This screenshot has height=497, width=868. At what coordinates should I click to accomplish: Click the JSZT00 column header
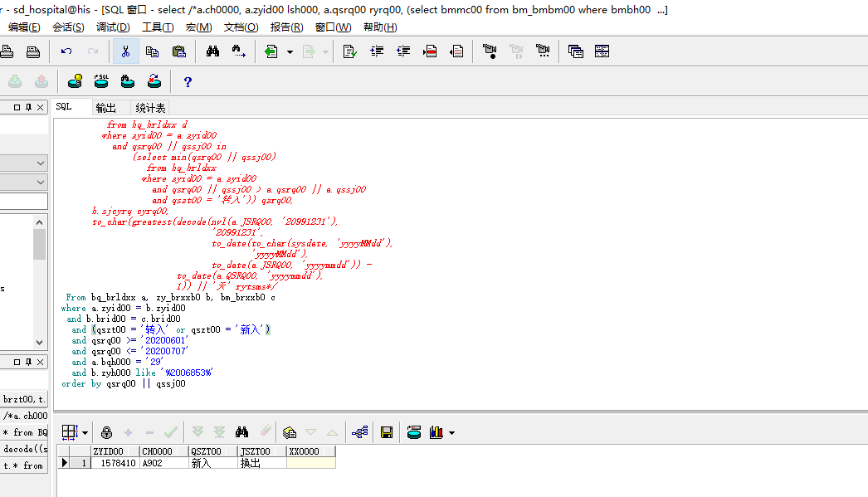click(262, 451)
